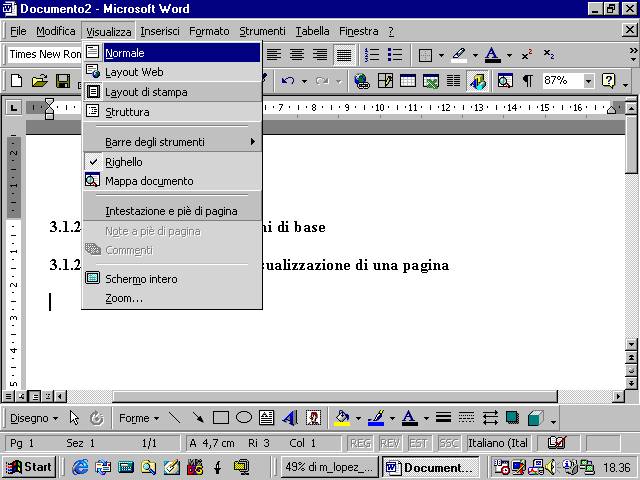The height and width of the screenshot is (480, 640).
Task: Click the New blank document icon
Action: point(16,80)
